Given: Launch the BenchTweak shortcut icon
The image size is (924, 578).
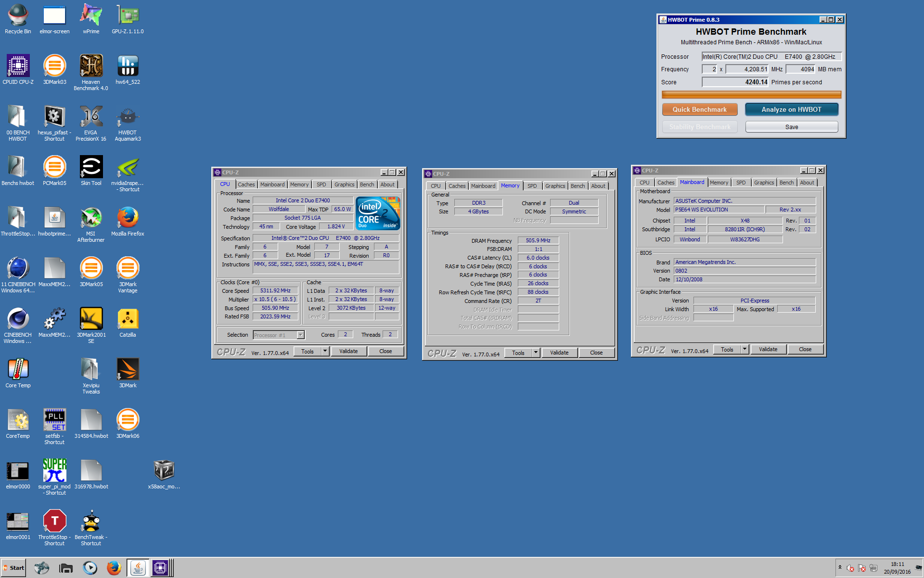Looking at the screenshot, I should [x=91, y=528].
